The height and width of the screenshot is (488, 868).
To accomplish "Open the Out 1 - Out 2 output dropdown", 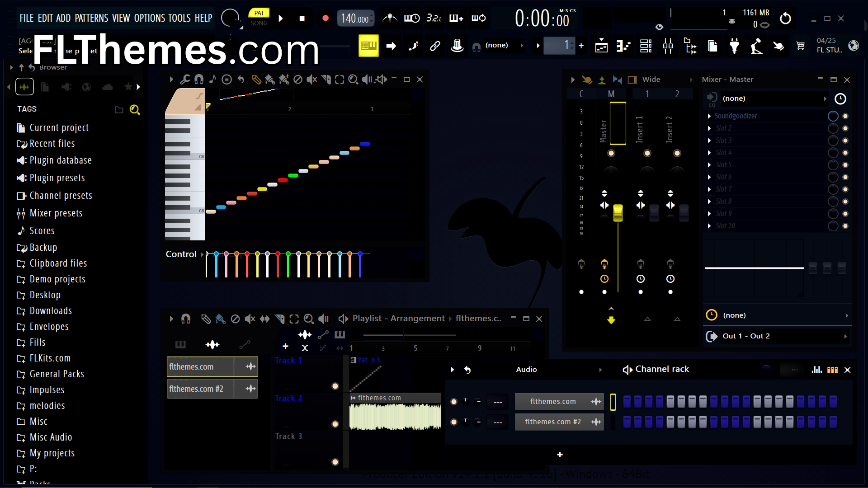I will pyautogui.click(x=786, y=336).
